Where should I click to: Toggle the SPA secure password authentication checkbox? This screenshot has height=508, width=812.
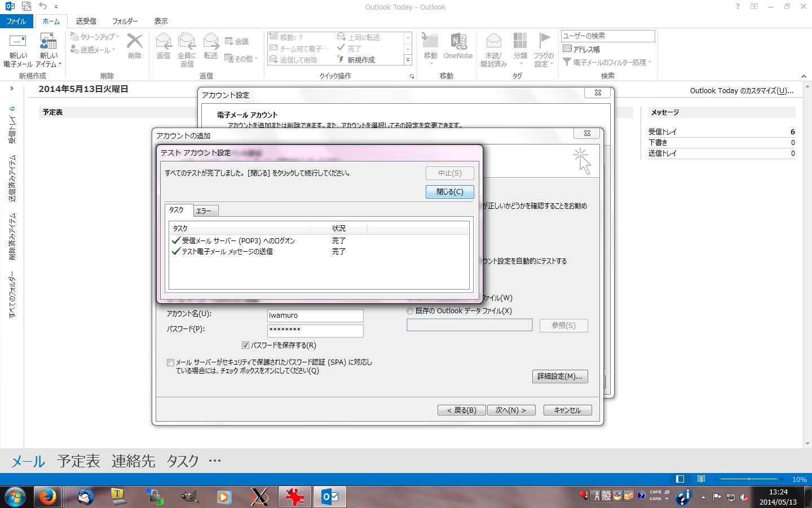click(x=170, y=363)
